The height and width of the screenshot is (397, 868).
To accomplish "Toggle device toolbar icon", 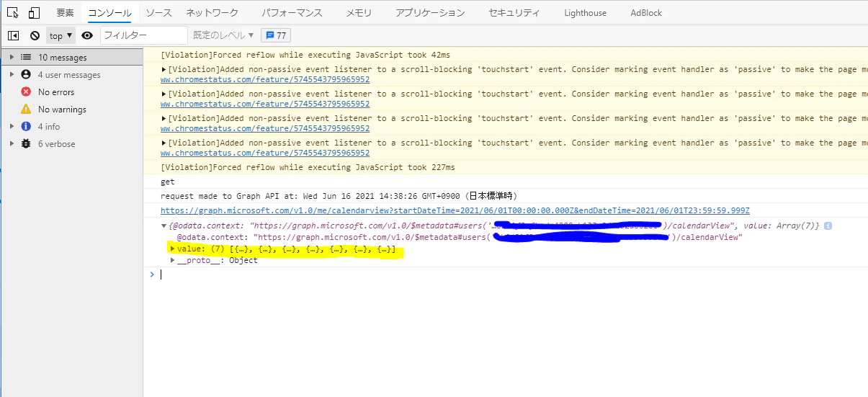I will click(34, 13).
